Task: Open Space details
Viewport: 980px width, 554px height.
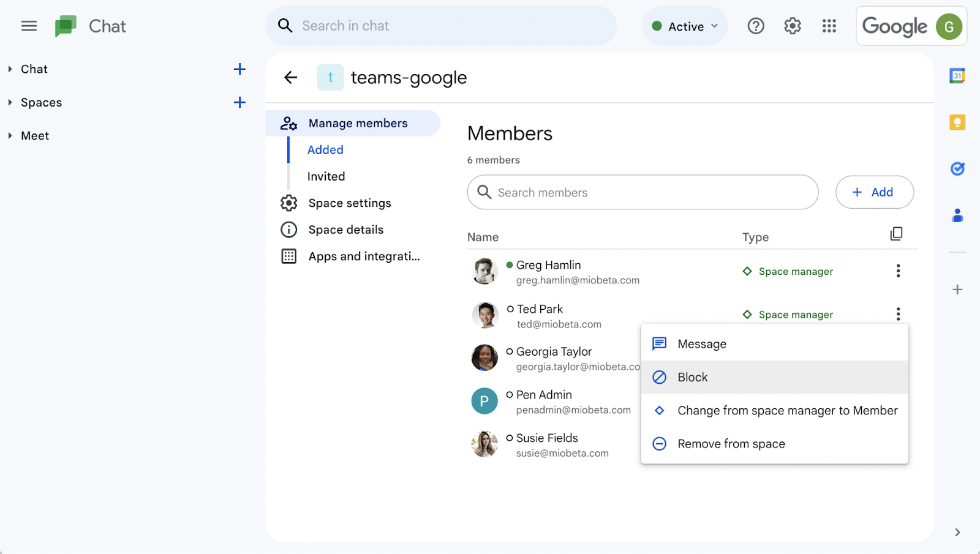Action: pyautogui.click(x=346, y=230)
